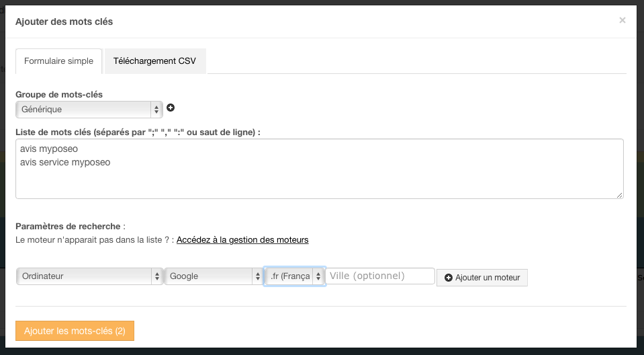This screenshot has height=355, width=644.
Task: Click the up-down arrows of Ordinateur select
Action: point(157,276)
